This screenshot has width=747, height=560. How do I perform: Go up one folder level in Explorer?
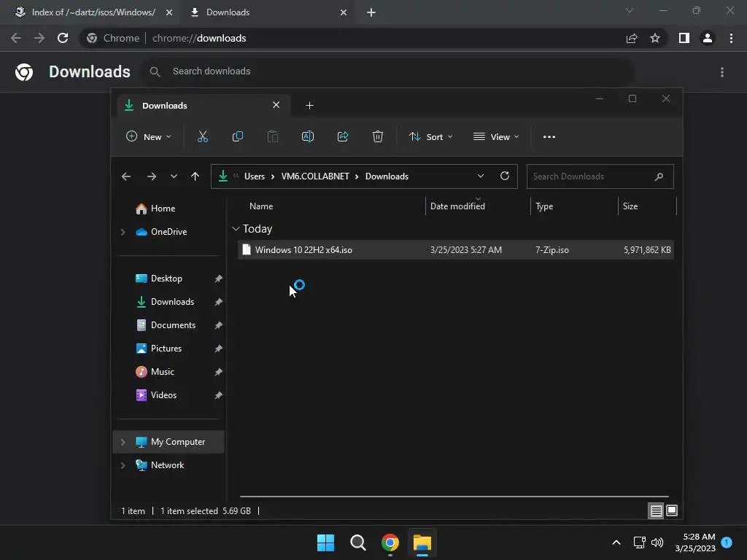[x=195, y=176]
